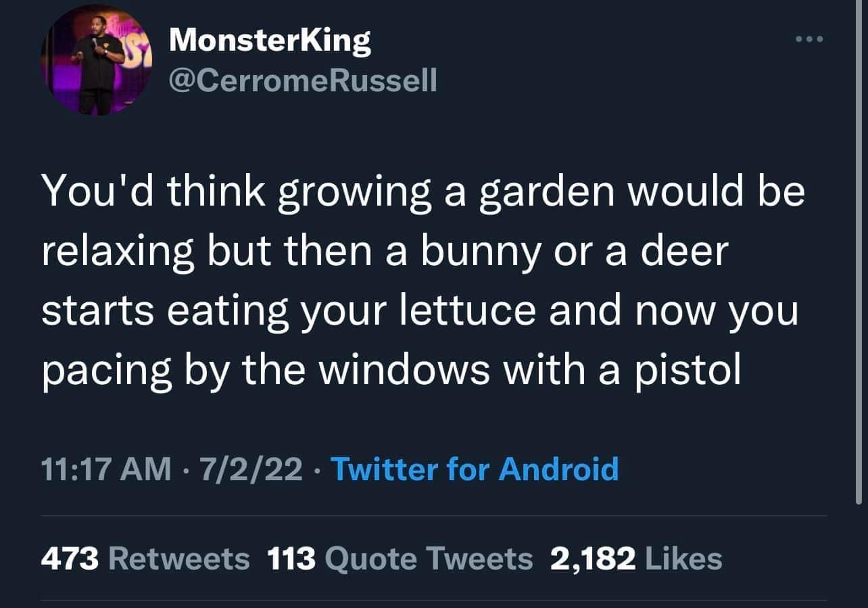This screenshot has width=868, height=608.
Task: Click the MonsterKing display name
Action: 270,42
